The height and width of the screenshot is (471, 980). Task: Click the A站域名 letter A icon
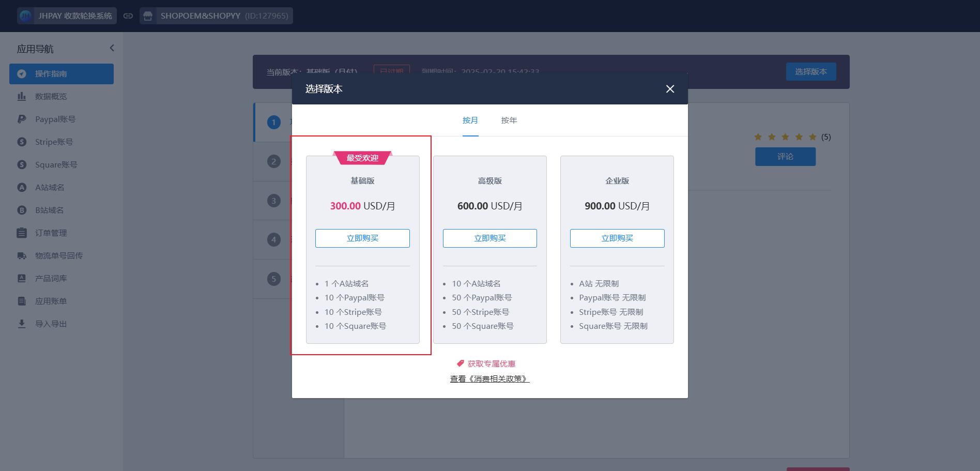pyautogui.click(x=22, y=188)
